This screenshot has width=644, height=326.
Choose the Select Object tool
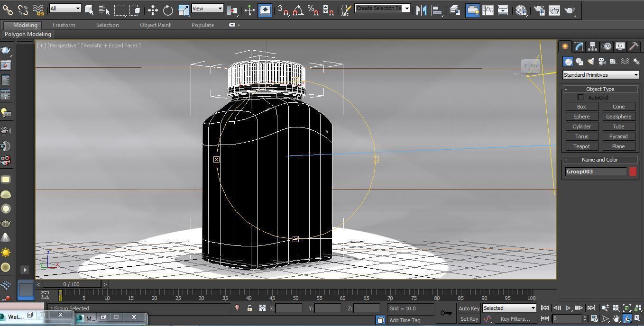tap(89, 9)
